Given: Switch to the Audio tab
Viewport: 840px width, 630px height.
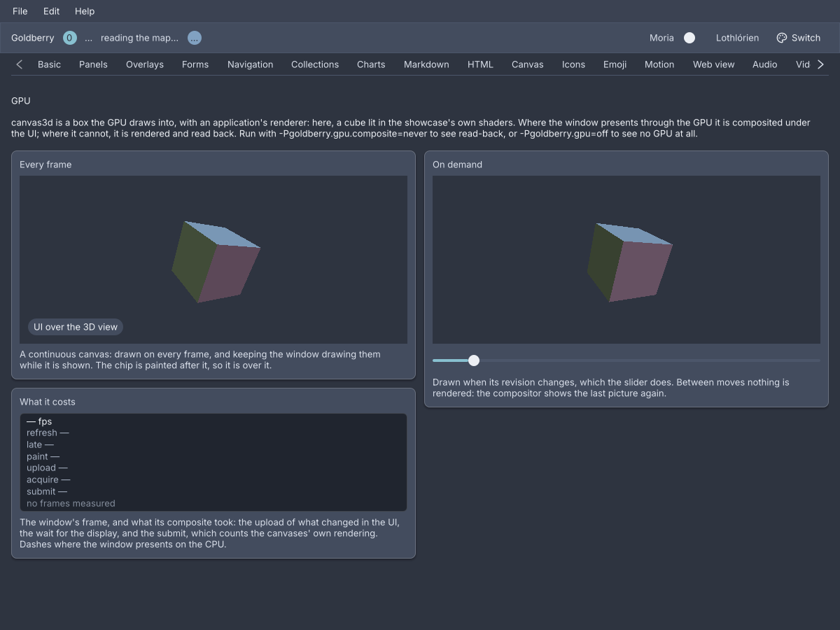Looking at the screenshot, I should (x=765, y=64).
